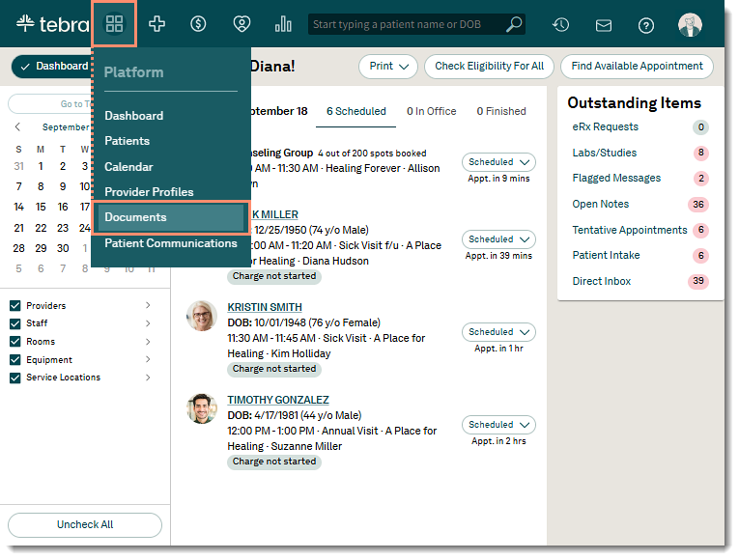Open the Clinical plus icon menu
739x560 pixels.
pos(156,24)
